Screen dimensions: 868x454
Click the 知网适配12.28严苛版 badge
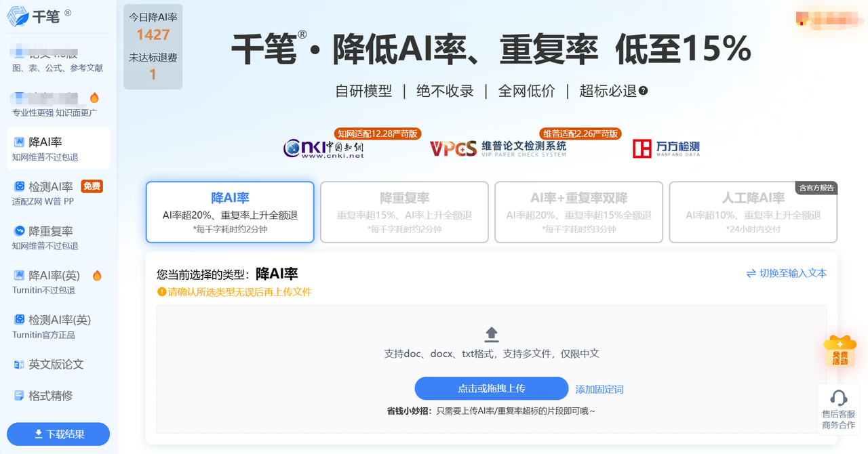(378, 133)
